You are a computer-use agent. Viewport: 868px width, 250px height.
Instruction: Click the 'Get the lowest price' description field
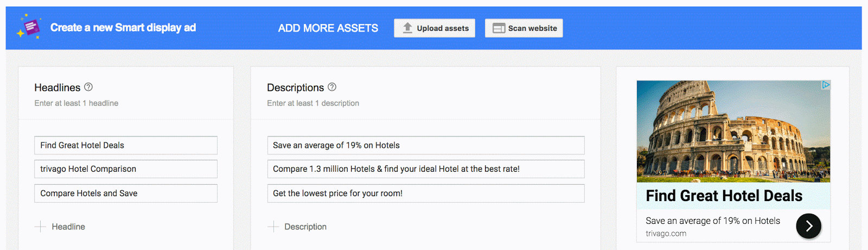pos(426,193)
